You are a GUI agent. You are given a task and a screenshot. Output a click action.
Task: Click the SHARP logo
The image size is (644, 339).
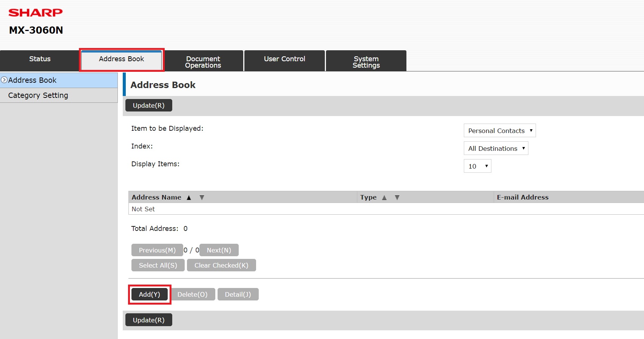tap(36, 12)
